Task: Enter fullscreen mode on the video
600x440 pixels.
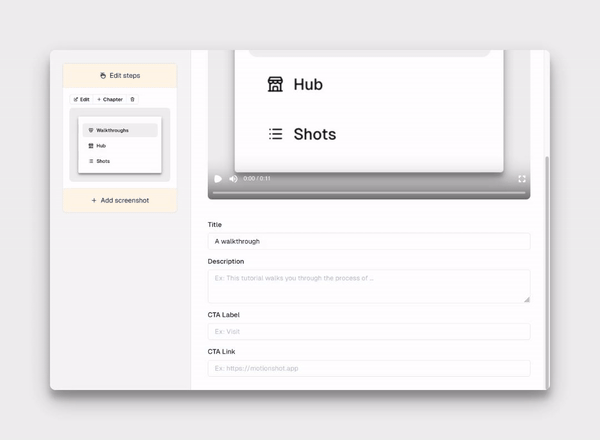Action: click(522, 179)
